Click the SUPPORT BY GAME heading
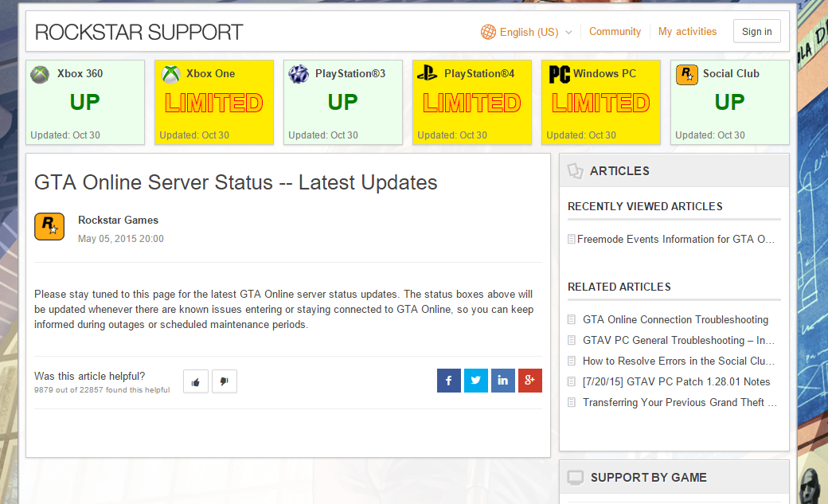Image resolution: width=828 pixels, height=504 pixels. tap(648, 478)
